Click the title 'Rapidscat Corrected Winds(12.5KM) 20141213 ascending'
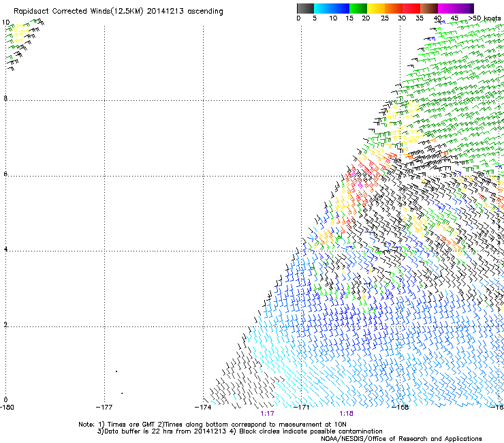 [x=119, y=12]
